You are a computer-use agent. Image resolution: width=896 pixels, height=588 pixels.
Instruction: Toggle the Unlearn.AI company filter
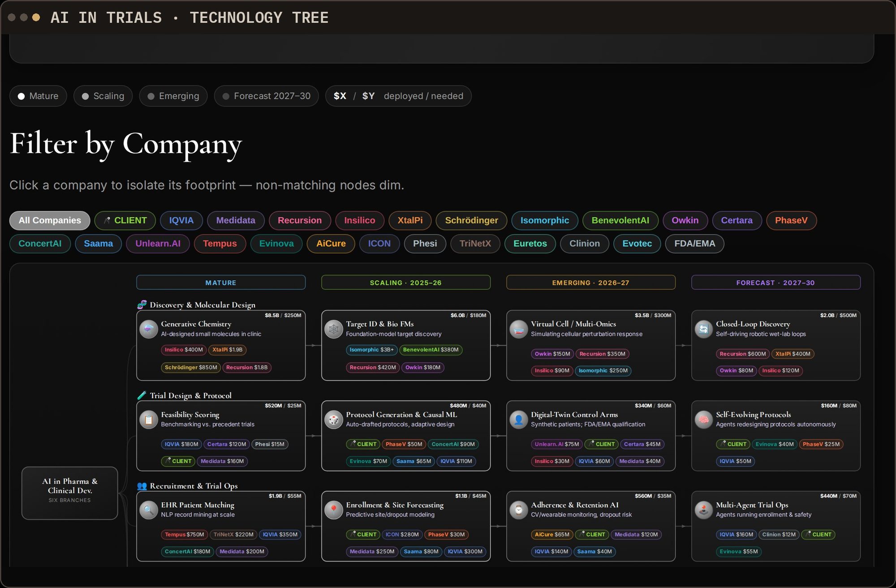point(158,244)
